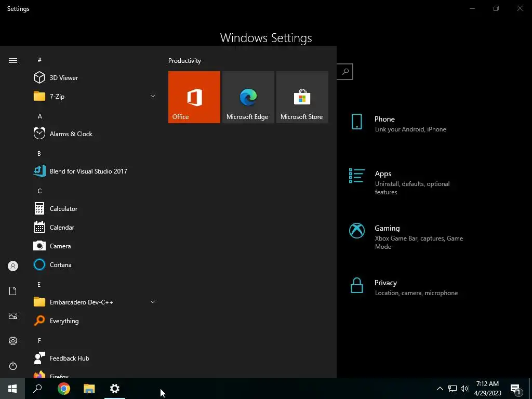Click the Settings search magnifier icon
This screenshot has height=399, width=532.
point(345,72)
